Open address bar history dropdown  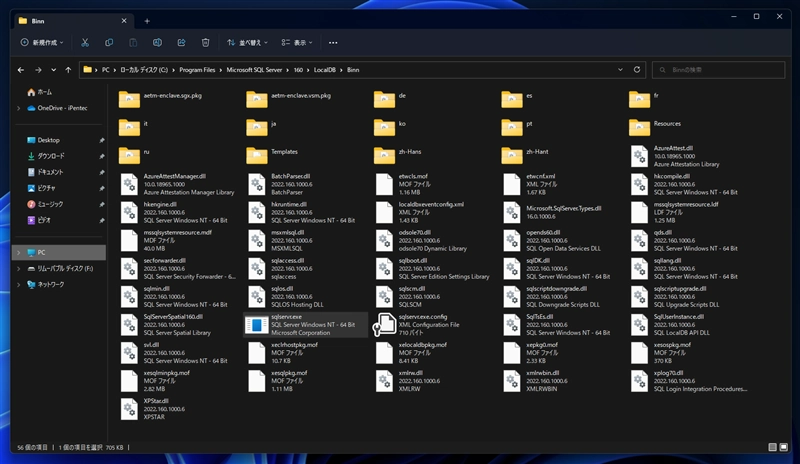[620, 70]
